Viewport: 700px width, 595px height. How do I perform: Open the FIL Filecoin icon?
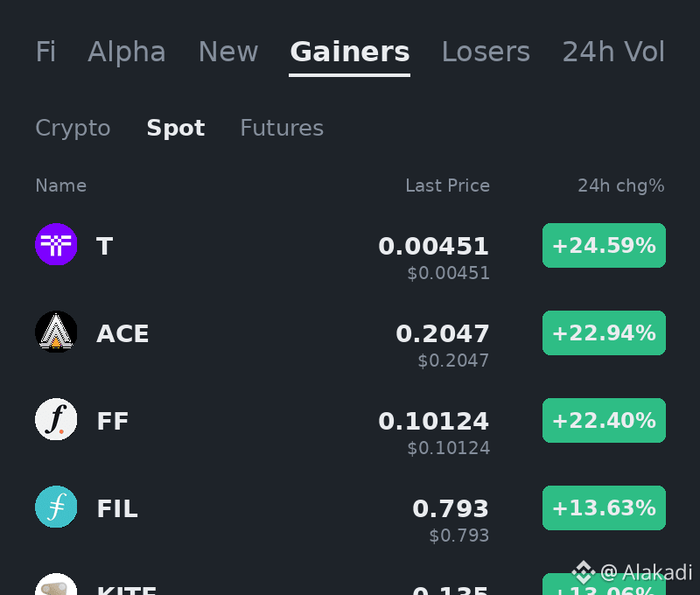click(56, 507)
